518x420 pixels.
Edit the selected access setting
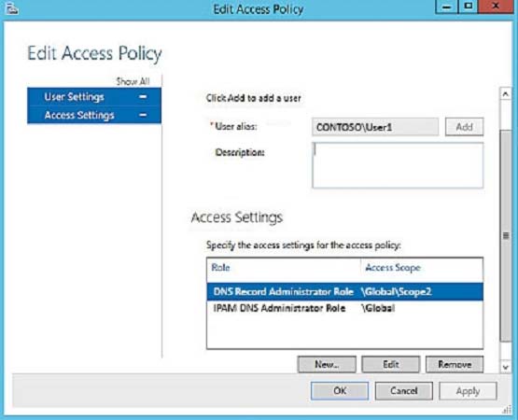tap(391, 365)
